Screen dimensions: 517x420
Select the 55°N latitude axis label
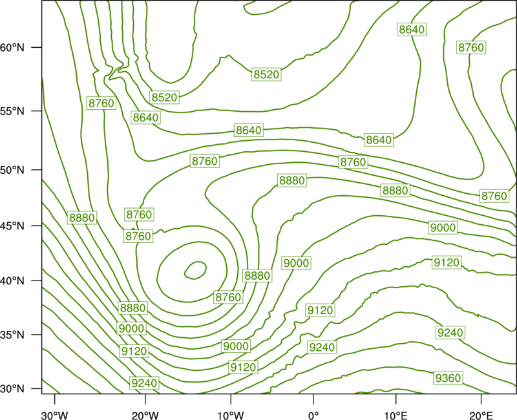(x=12, y=111)
